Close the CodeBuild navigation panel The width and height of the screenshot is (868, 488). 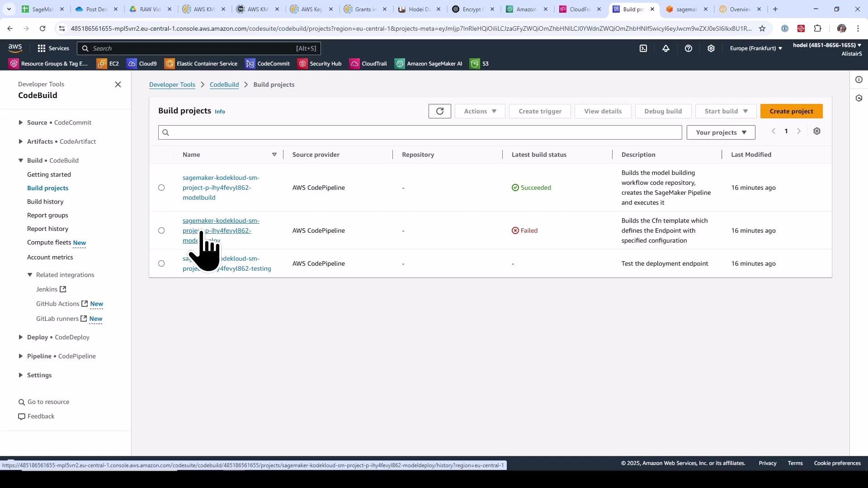pos(118,84)
